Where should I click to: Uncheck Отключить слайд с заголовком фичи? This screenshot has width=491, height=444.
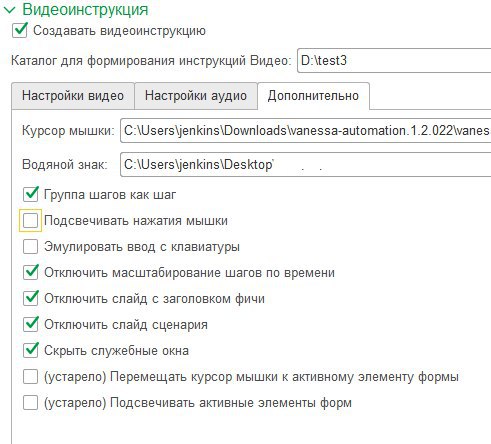[x=30, y=299]
